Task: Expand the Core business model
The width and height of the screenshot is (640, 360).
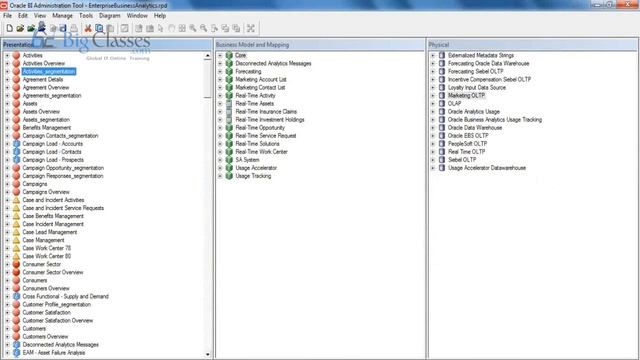Action: [220, 55]
